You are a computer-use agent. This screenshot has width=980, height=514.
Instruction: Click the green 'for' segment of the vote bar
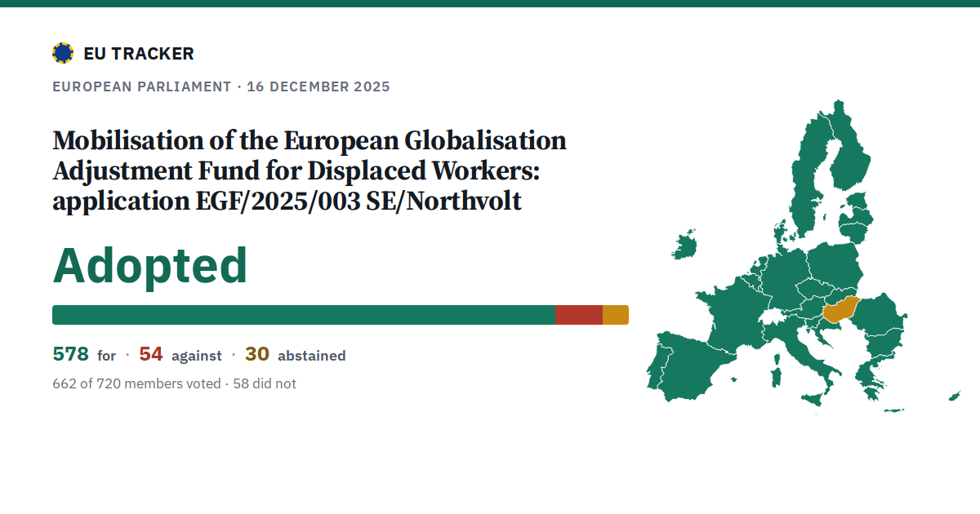(304, 315)
